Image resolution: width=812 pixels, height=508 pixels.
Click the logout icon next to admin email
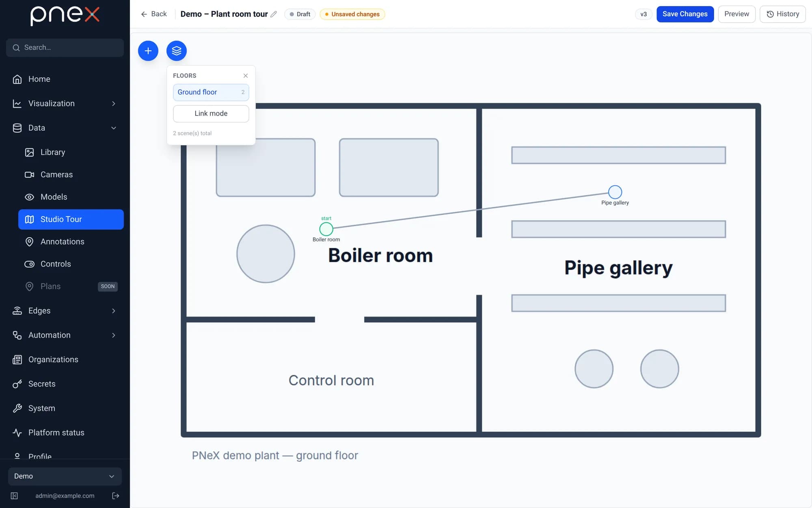click(x=116, y=496)
